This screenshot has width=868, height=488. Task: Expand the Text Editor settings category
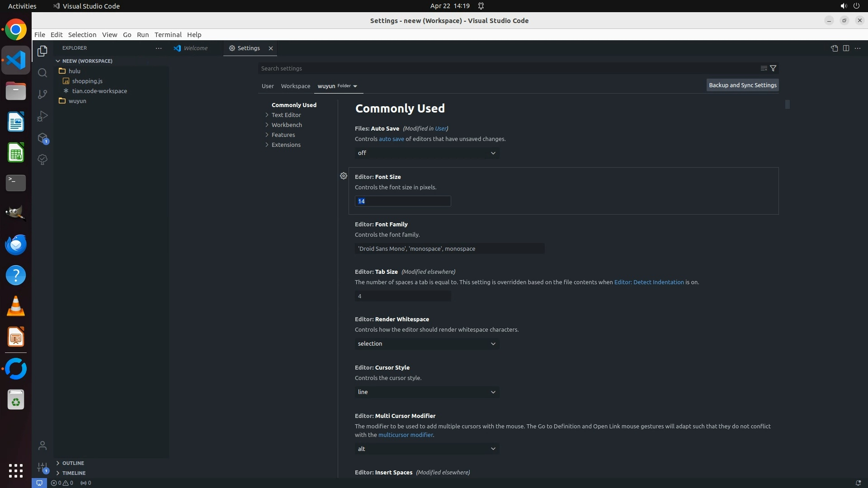coord(286,115)
